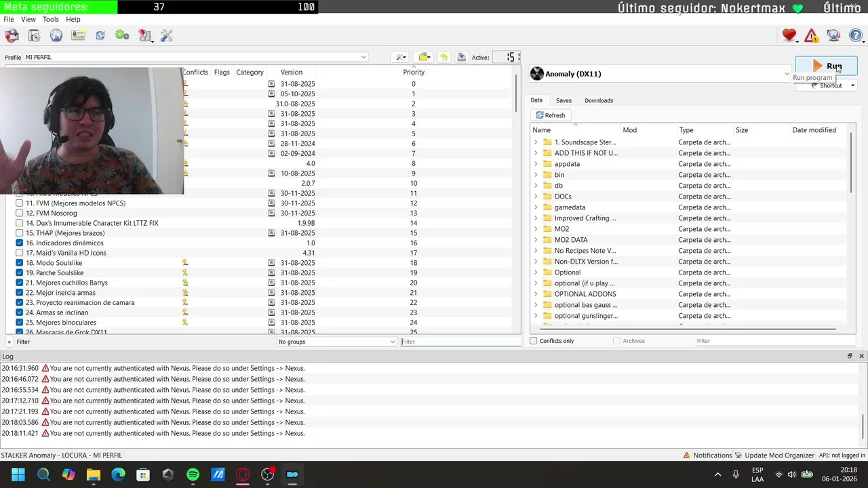Click Update Mod Organizer in status bar

(x=774, y=455)
